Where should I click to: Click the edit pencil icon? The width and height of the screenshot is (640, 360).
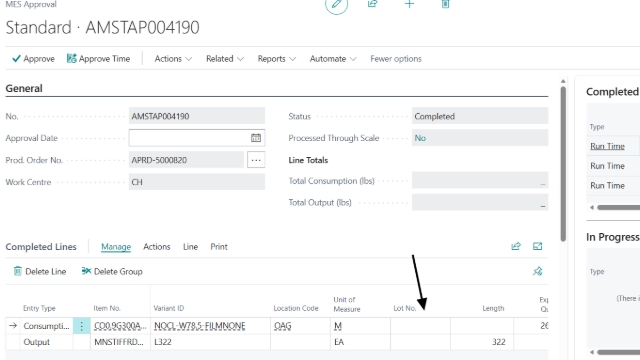(x=336, y=4)
